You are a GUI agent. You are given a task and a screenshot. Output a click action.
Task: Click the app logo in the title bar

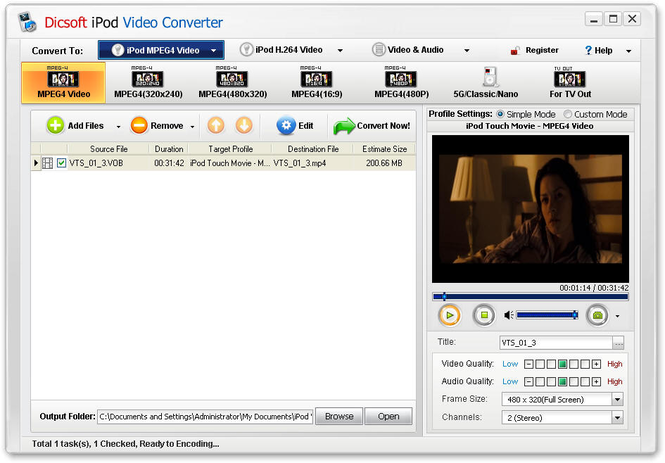(x=28, y=22)
